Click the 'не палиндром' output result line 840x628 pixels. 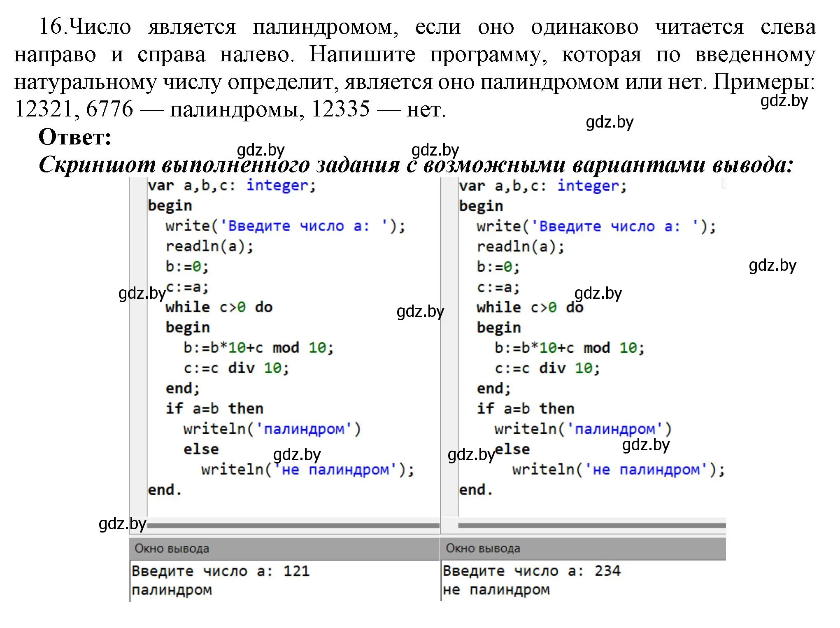coord(496,590)
